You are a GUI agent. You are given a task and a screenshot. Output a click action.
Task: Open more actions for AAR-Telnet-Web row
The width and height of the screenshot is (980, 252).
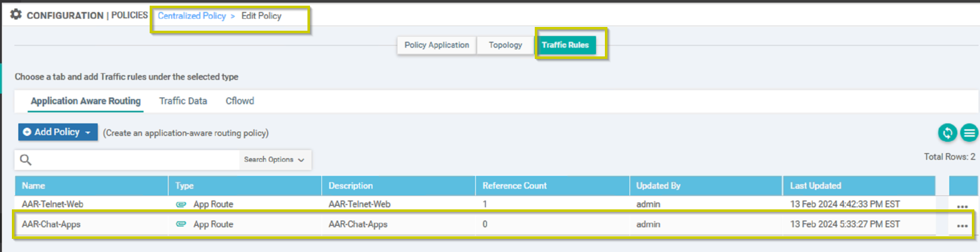962,206
